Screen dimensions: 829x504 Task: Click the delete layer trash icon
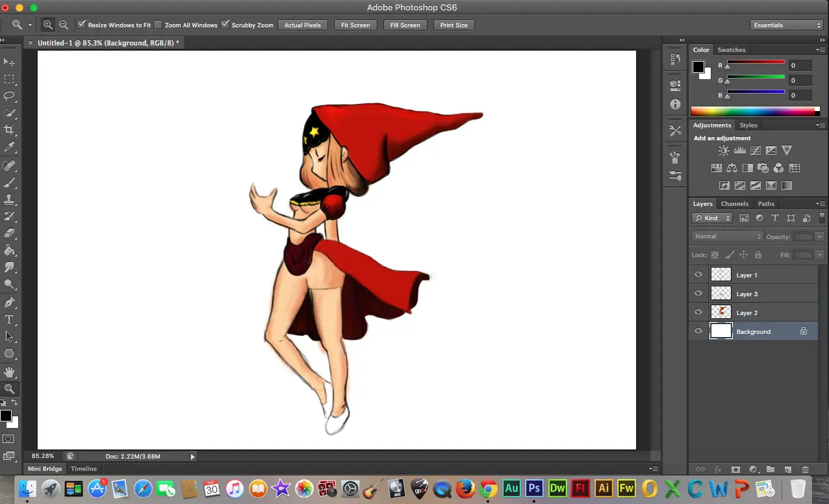click(x=805, y=469)
